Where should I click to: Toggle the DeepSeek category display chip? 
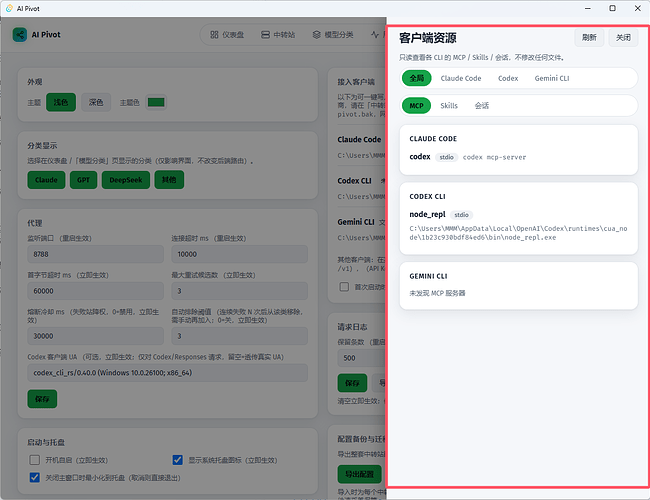click(x=126, y=180)
